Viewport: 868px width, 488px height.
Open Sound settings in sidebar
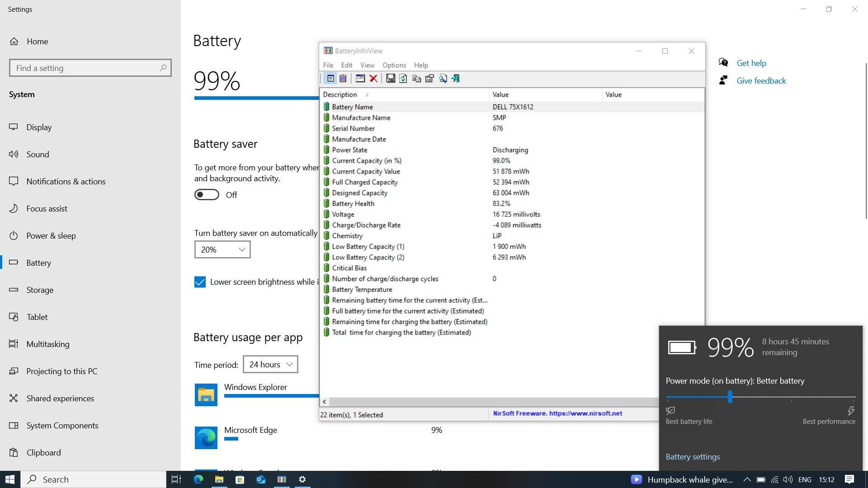[90, 155]
